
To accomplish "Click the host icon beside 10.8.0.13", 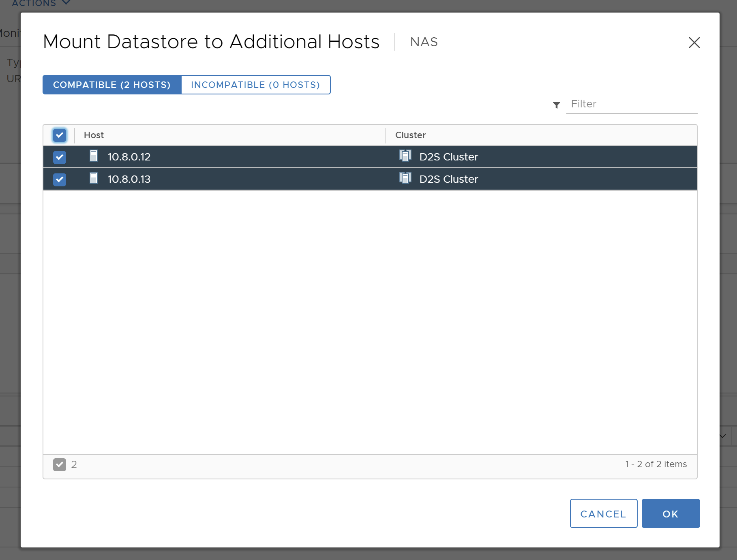I will pos(94,179).
